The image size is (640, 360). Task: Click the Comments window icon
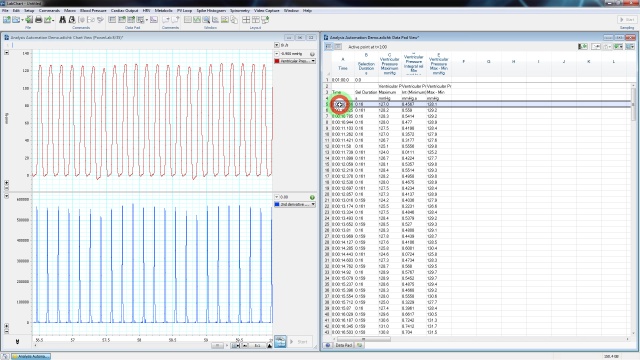point(175,20)
